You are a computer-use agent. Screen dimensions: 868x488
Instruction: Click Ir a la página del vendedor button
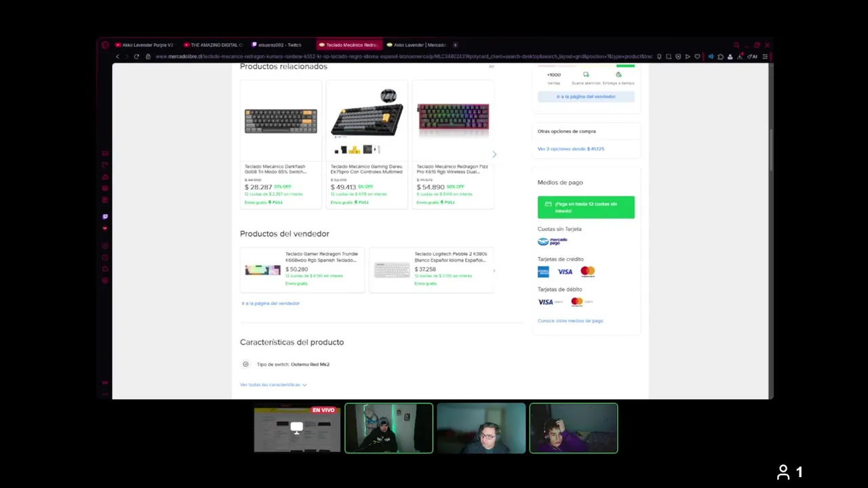[x=586, y=96]
